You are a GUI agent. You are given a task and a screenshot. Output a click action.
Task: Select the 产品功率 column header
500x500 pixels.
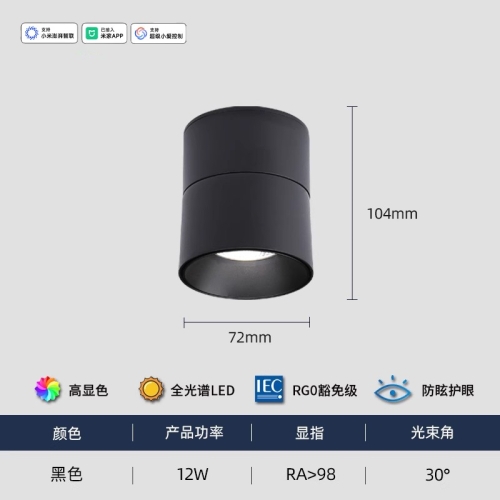(x=194, y=433)
